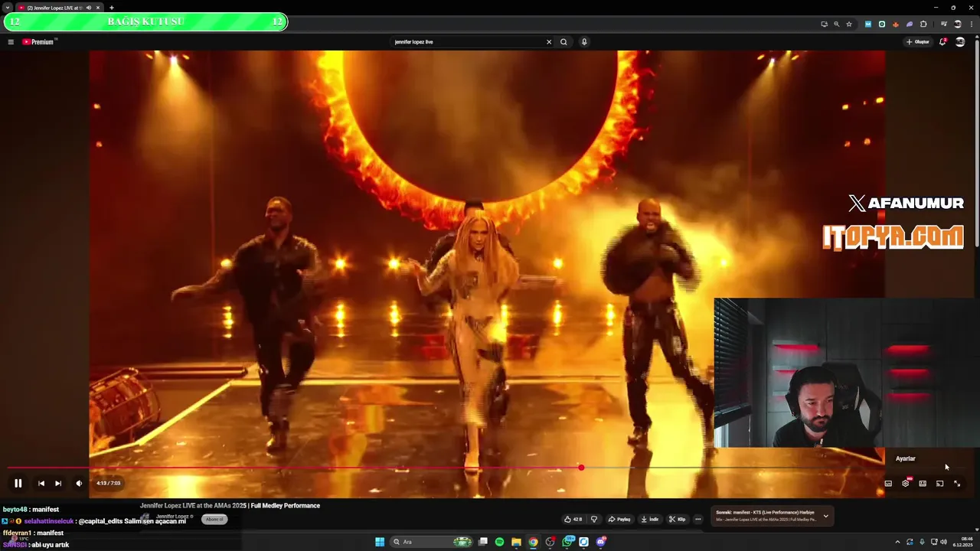Go to YouTube Premium home logo
The width and height of the screenshot is (980, 551).
click(40, 42)
